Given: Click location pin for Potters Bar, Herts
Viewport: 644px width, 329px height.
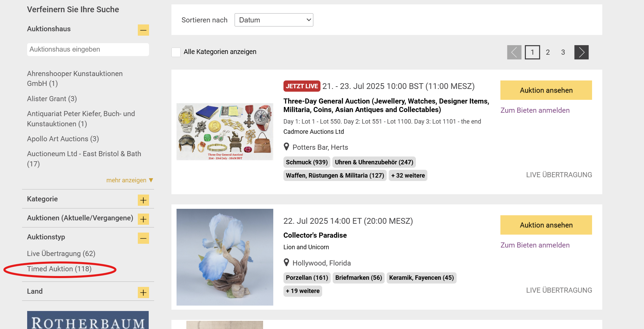Looking at the screenshot, I should (x=287, y=147).
